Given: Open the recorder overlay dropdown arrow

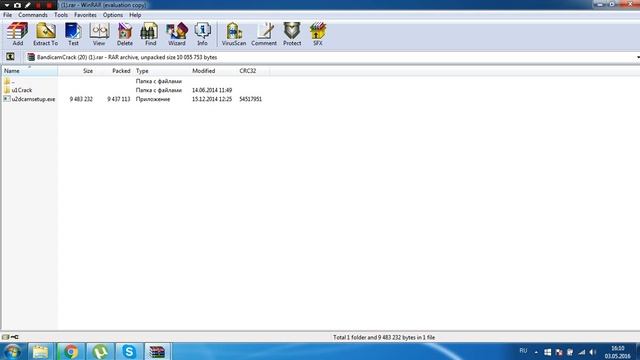Looking at the screenshot, I should pos(7,5).
